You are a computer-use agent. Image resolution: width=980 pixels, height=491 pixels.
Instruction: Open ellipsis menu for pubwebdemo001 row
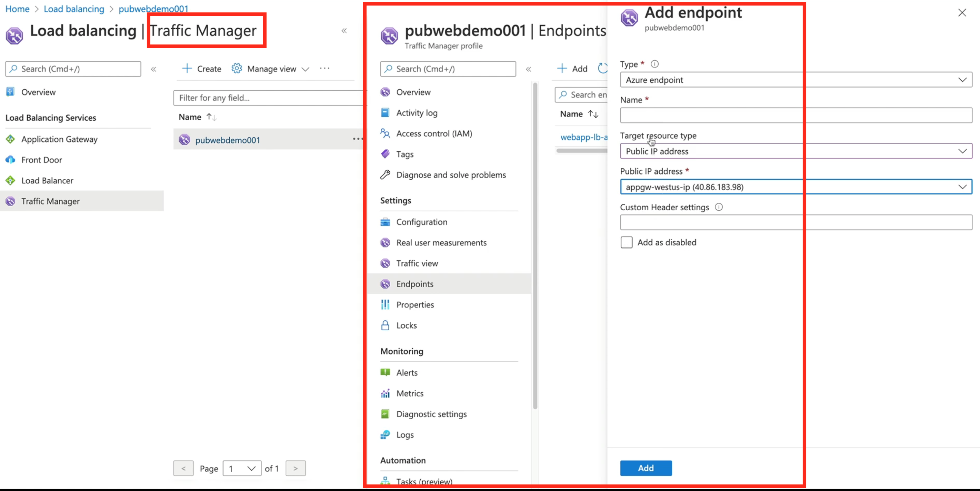pyautogui.click(x=357, y=139)
